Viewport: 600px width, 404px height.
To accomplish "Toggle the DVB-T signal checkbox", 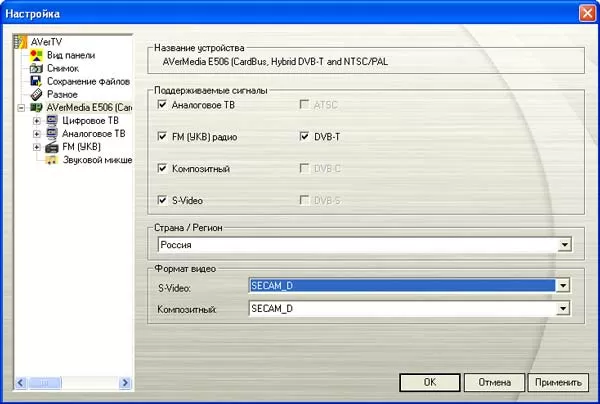I will 303,136.
